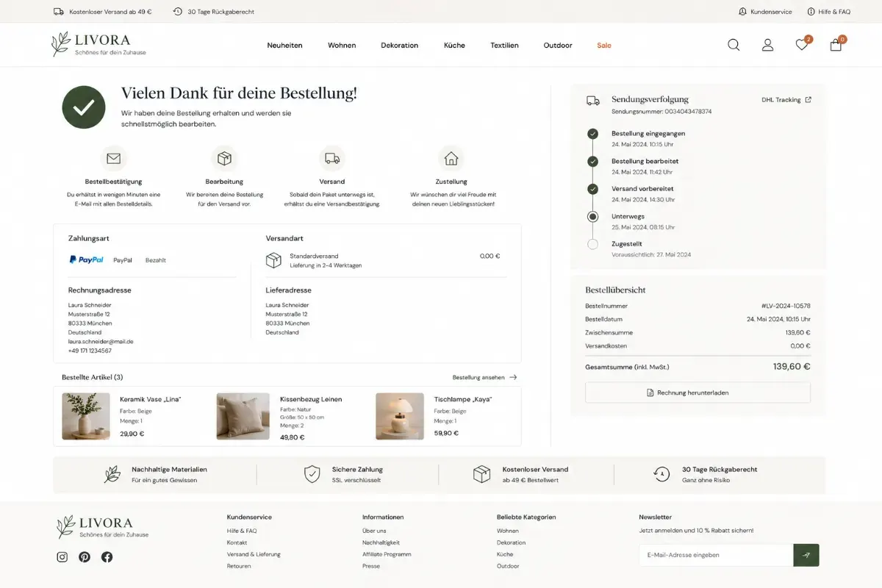Open the shopping bag cart icon
This screenshot has width=882, height=588.
(836, 45)
